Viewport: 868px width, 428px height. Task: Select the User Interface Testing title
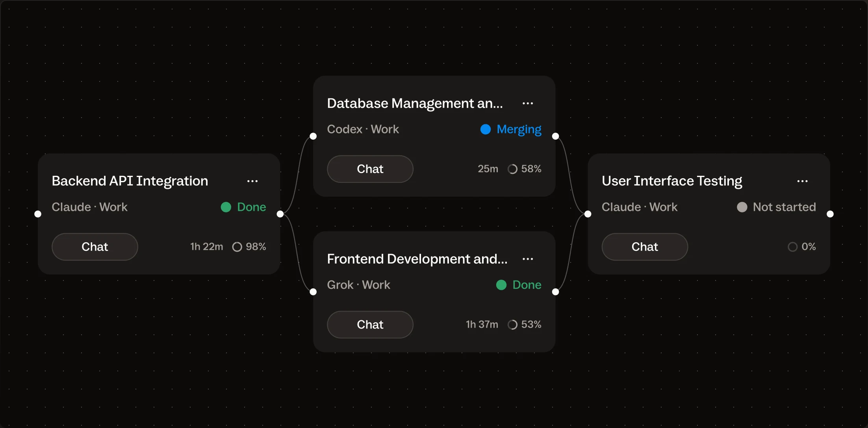672,181
